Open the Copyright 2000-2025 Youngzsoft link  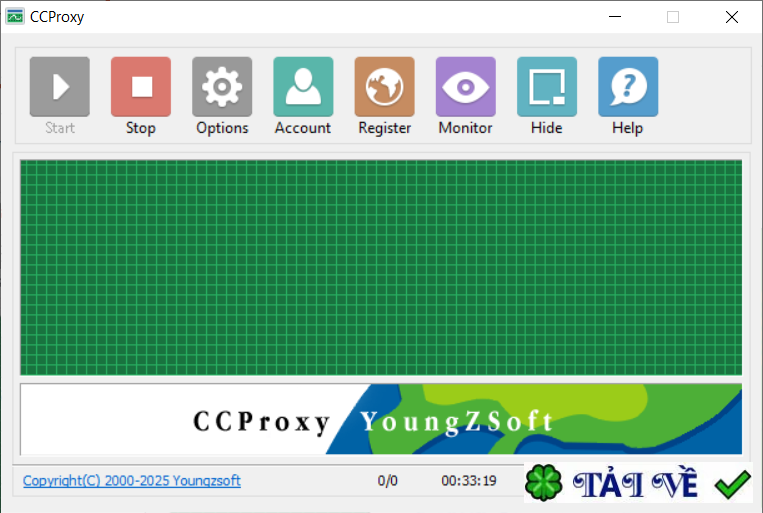tap(131, 481)
